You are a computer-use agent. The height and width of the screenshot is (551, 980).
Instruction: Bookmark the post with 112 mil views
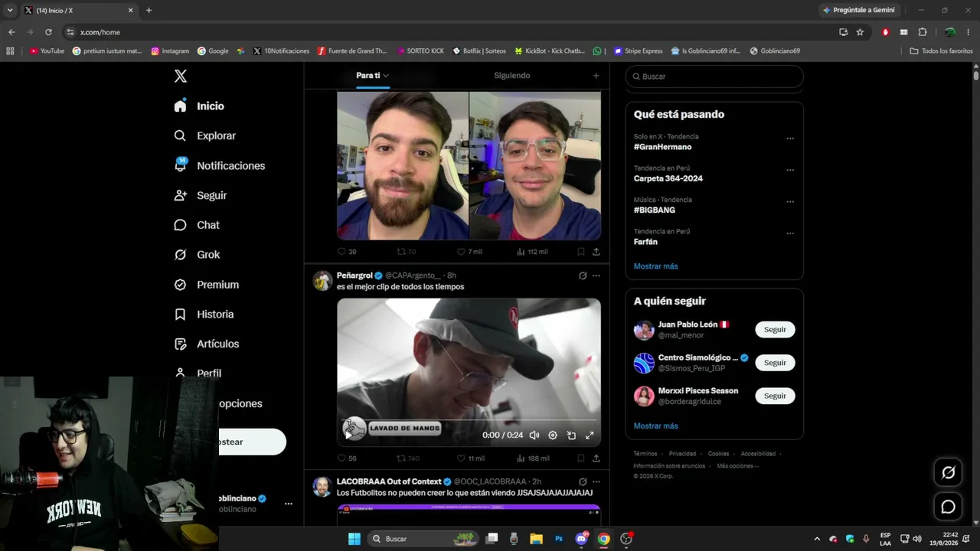[x=581, y=252]
